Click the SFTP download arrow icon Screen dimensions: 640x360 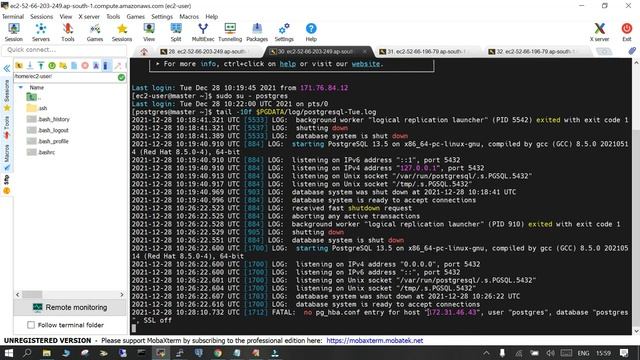30,65
